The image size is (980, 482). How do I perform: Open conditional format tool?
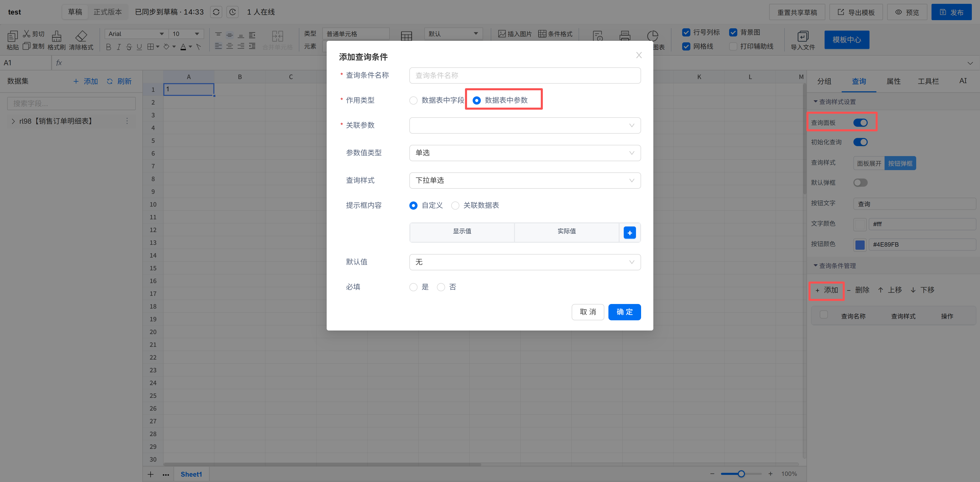(555, 34)
